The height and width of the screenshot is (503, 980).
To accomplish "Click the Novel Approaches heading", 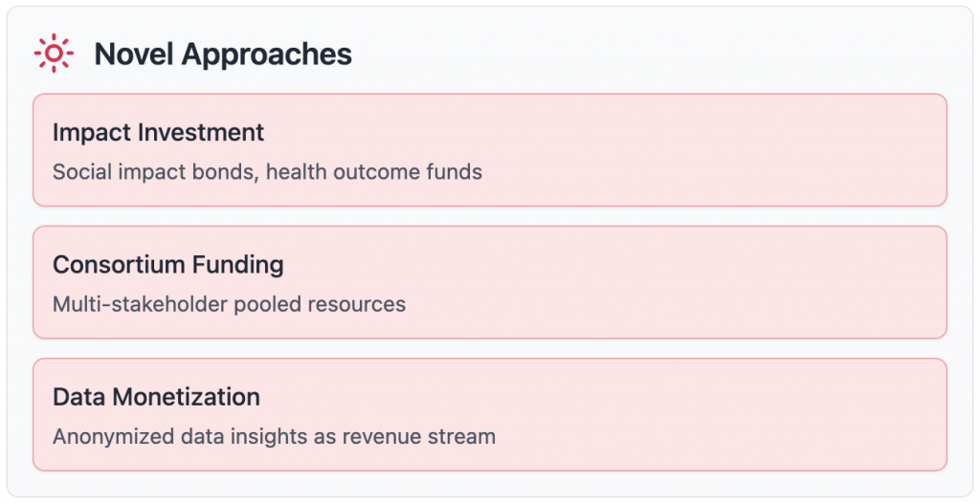I will (x=222, y=55).
